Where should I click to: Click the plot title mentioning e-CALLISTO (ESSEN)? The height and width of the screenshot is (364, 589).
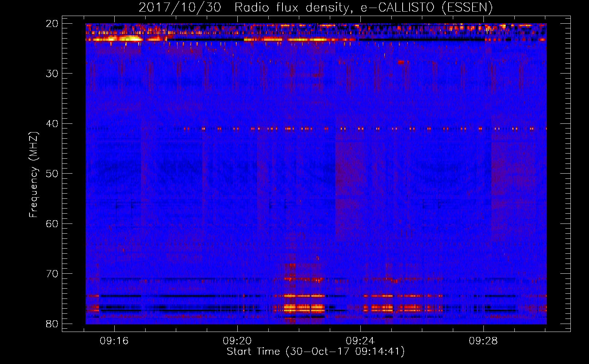316,7
